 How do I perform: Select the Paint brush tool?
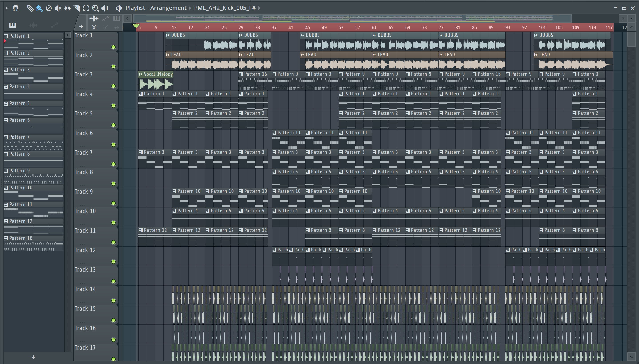tap(39, 8)
